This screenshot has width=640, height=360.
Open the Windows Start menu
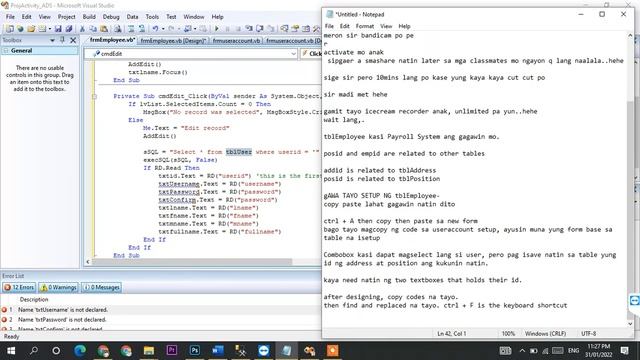coord(11,351)
